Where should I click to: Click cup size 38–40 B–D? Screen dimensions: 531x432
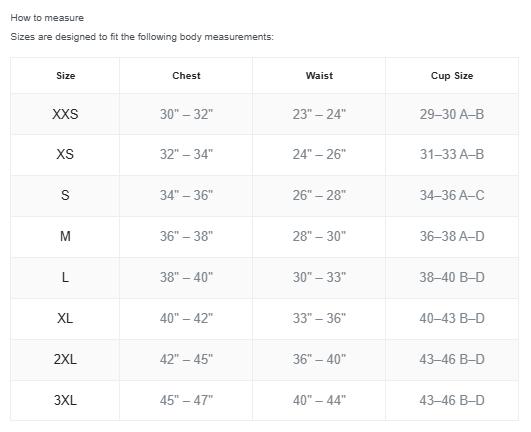[x=452, y=277]
